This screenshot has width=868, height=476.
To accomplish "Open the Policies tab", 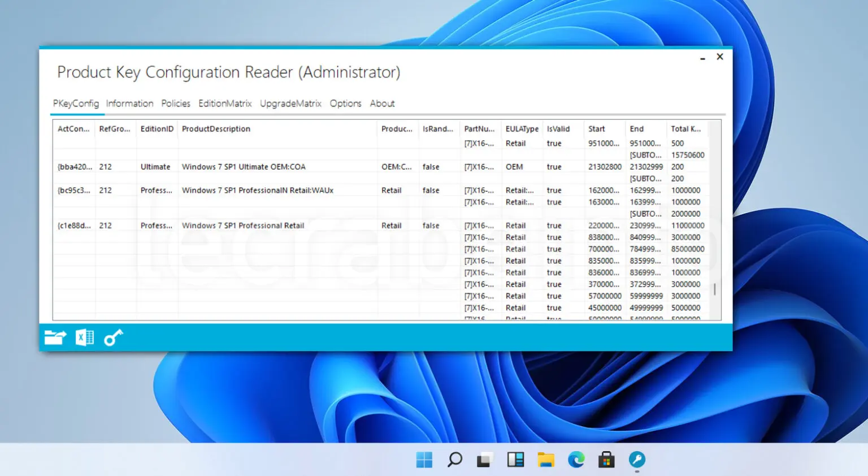I will (176, 103).
